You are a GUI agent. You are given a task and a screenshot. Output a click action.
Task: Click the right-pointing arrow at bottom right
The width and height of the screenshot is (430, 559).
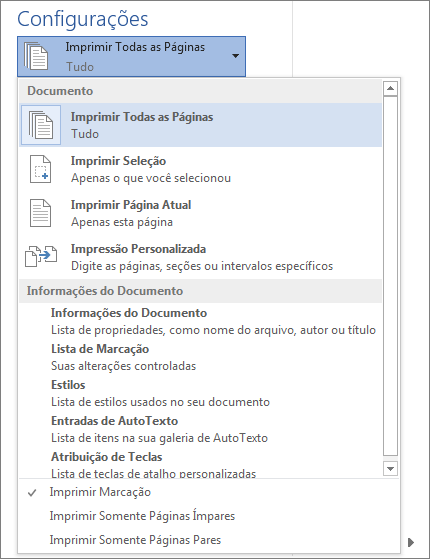[411, 542]
